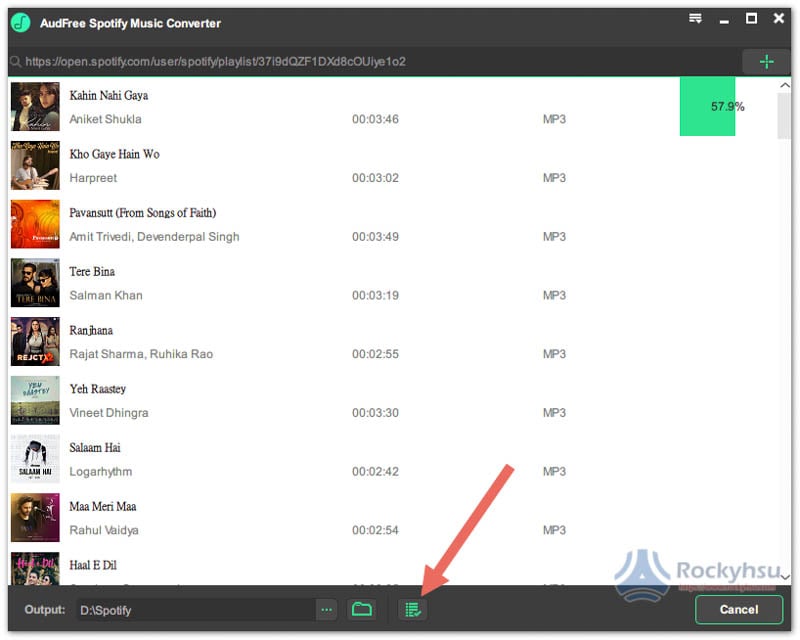Click the song title Yeh Raastey
Viewport: 800px width, 640px height.
(97, 389)
